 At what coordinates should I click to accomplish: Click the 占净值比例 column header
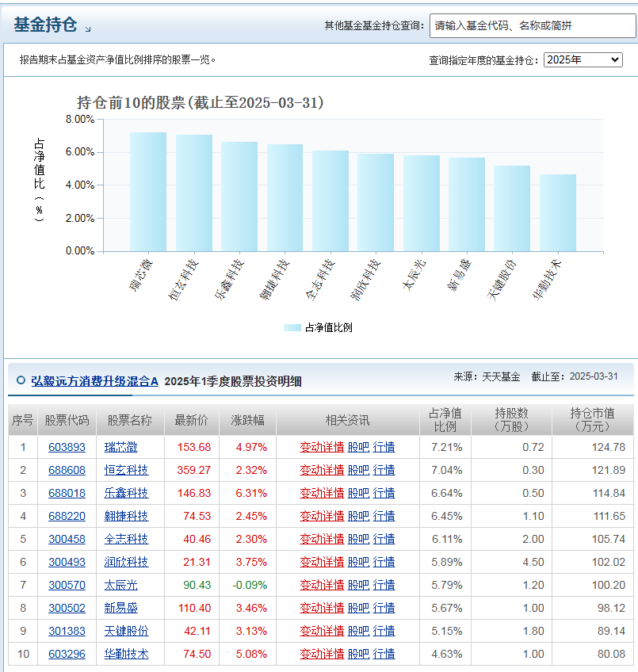coord(445,420)
